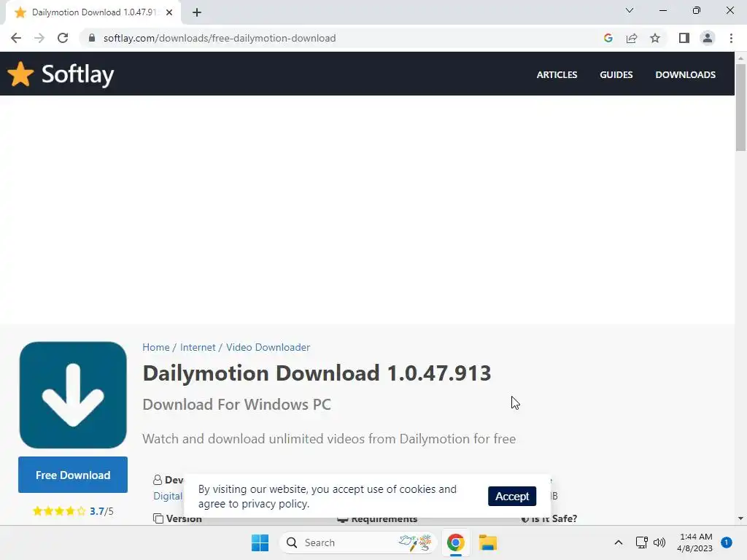Go back to the previous page

point(16,38)
